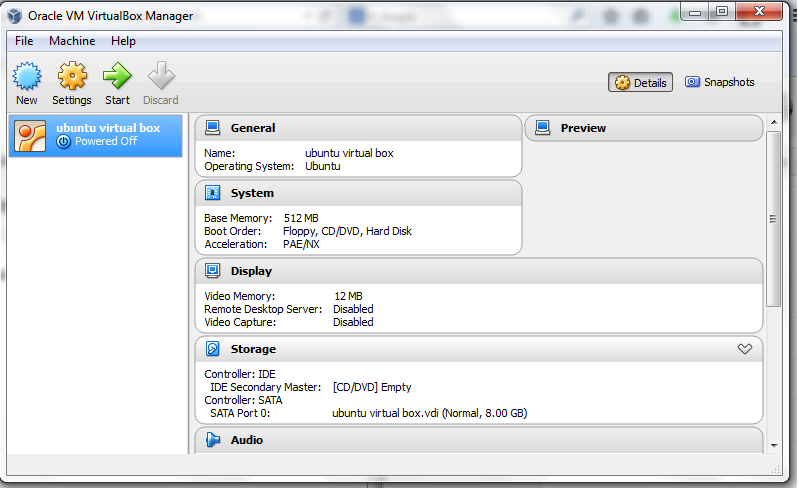The image size is (798, 488).
Task: Click the Controller: IDE label
Action: (x=240, y=374)
